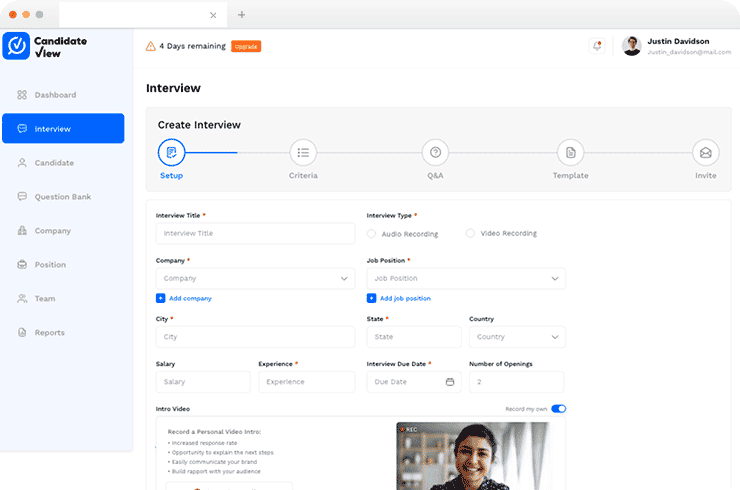Image resolution: width=740 pixels, height=490 pixels.
Task: Select Audio Recording interview type
Action: [x=372, y=234]
